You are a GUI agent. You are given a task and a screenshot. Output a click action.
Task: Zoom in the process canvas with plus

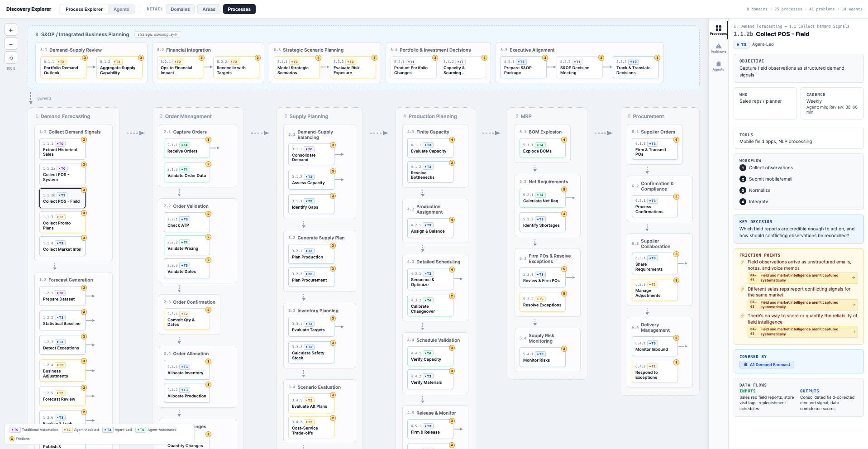(x=11, y=30)
